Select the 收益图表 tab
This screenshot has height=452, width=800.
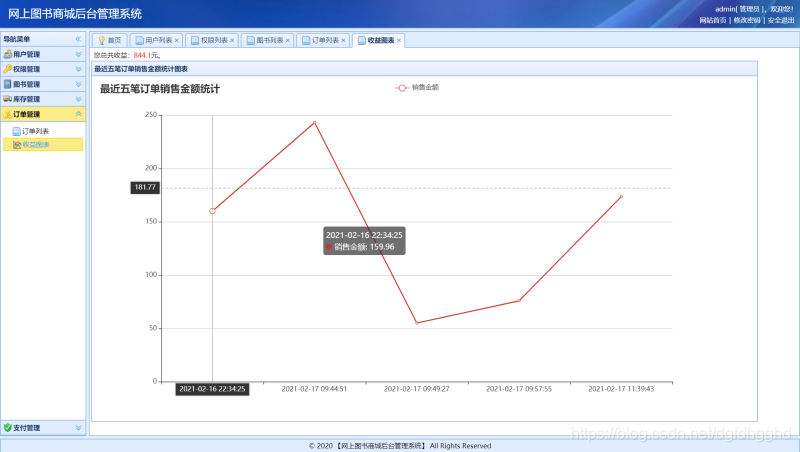pyautogui.click(x=379, y=40)
